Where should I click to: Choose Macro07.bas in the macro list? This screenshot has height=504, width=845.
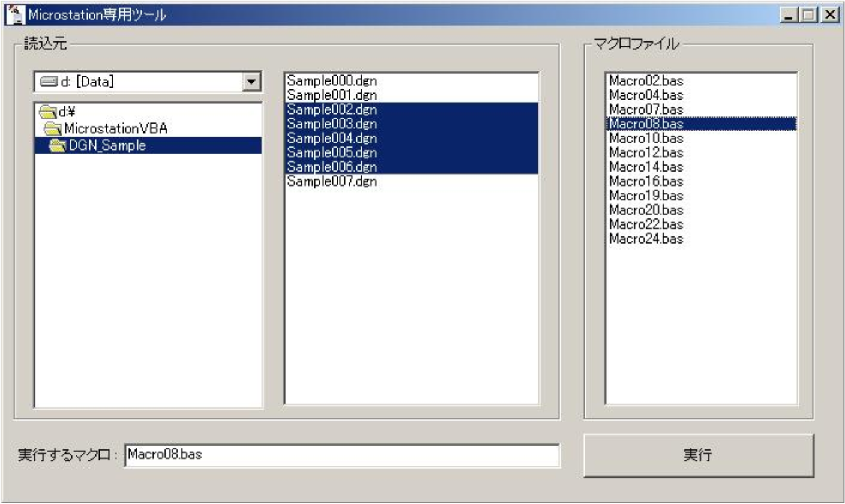point(701,109)
